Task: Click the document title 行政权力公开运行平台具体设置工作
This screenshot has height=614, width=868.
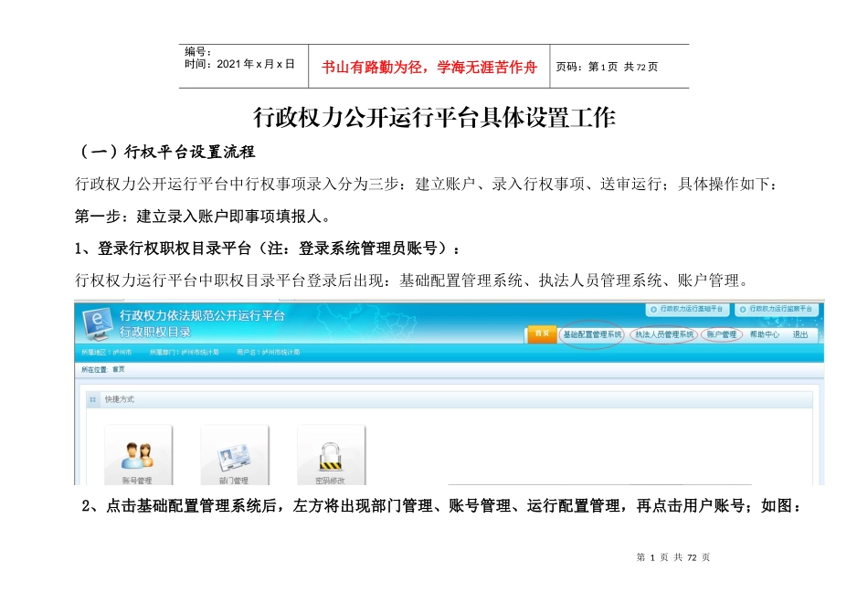Action: point(435,117)
